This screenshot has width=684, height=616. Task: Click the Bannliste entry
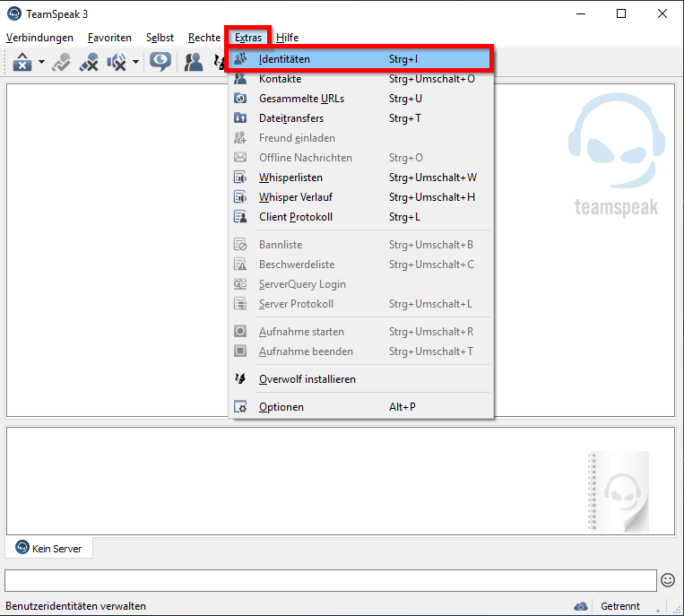[x=361, y=245]
